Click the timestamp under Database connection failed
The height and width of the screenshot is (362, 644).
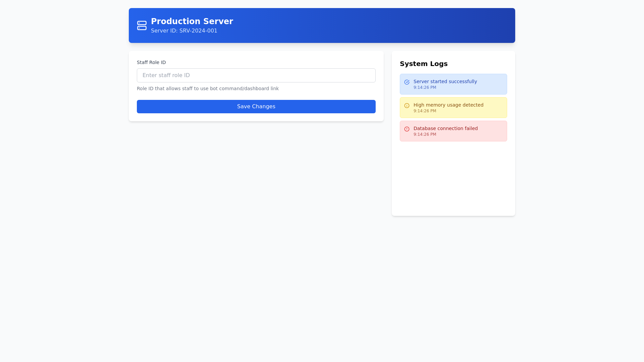(x=425, y=134)
